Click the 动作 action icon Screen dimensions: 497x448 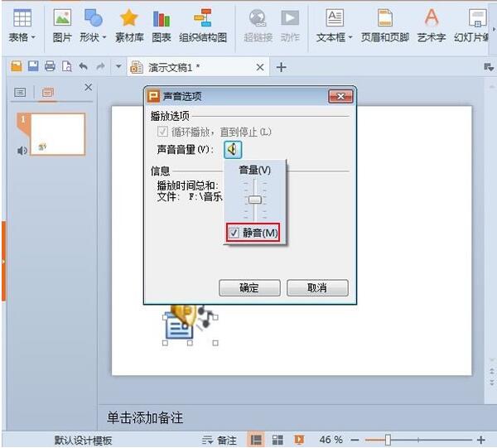[290, 26]
